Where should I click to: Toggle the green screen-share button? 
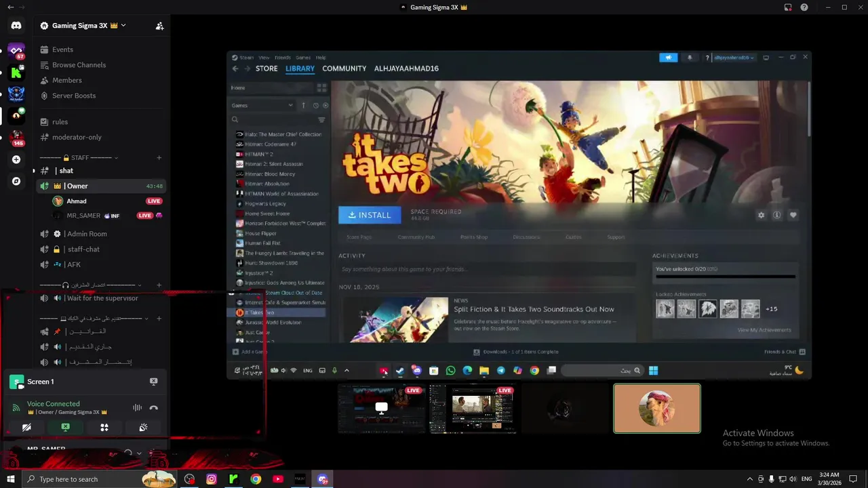tap(65, 428)
